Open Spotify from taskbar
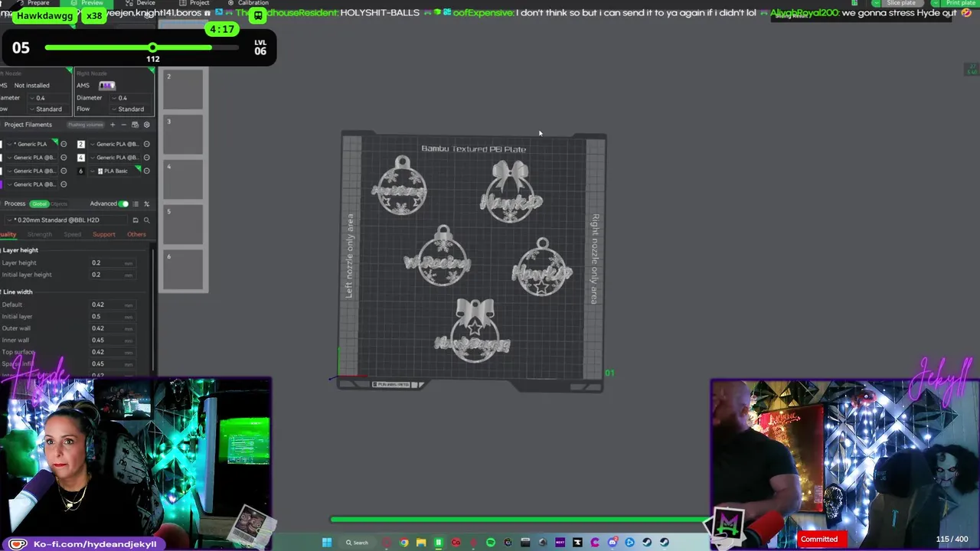Screen dimensions: 980x551 (x=491, y=543)
